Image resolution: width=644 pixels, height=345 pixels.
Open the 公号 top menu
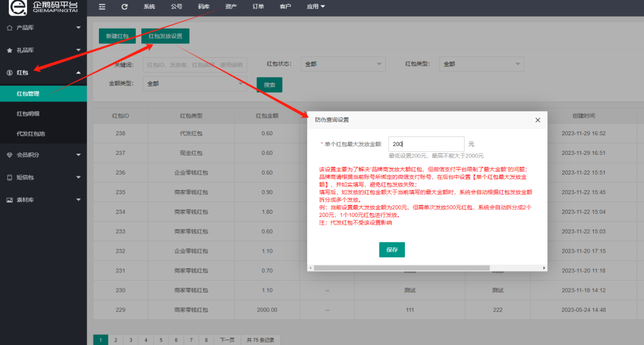click(x=177, y=7)
